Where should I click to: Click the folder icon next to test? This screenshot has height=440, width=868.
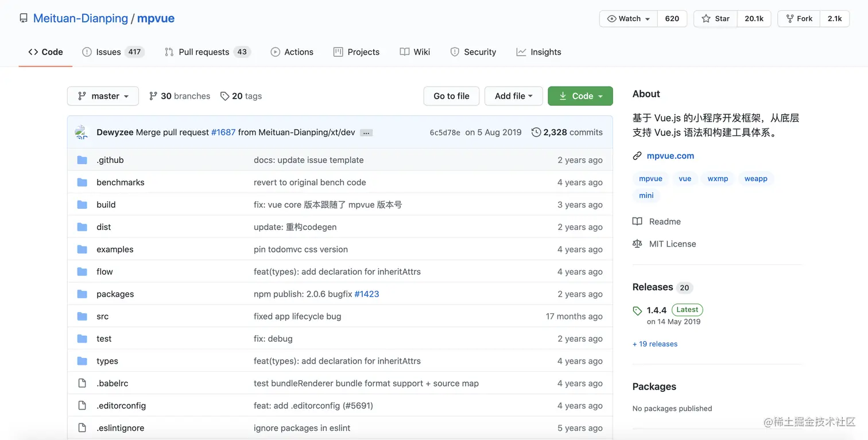click(x=82, y=339)
